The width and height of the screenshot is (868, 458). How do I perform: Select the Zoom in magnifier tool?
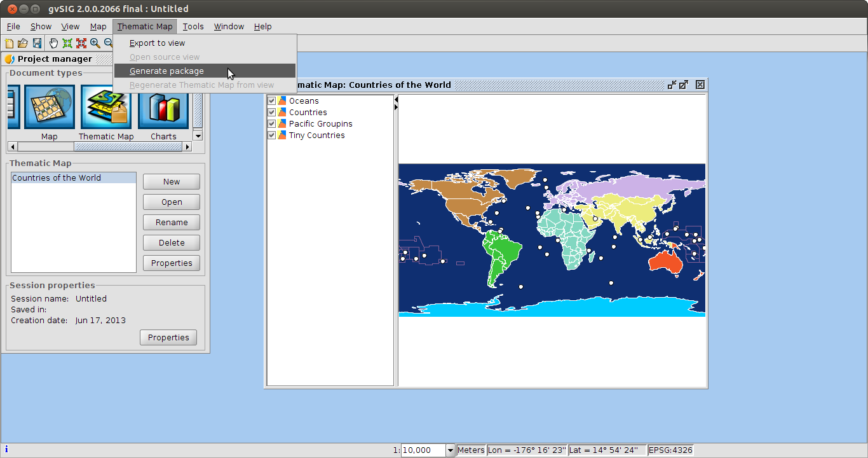95,43
